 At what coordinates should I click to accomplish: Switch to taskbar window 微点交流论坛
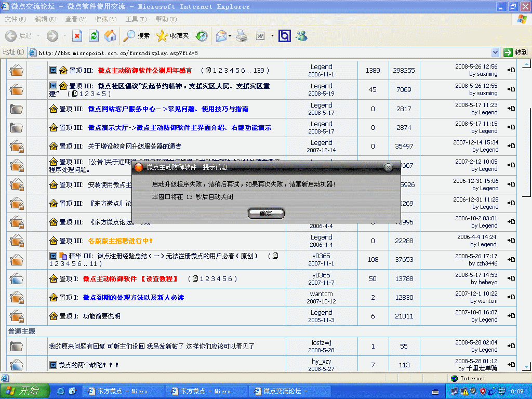(x=290, y=391)
